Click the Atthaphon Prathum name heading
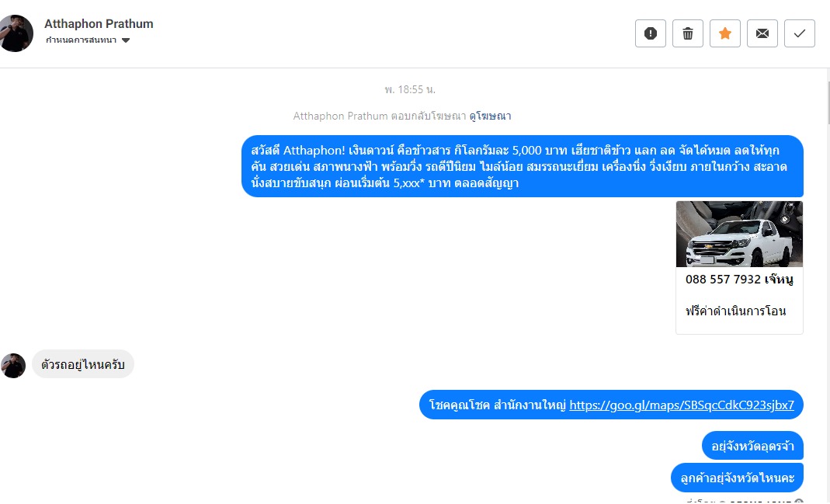830x504 pixels. click(99, 24)
